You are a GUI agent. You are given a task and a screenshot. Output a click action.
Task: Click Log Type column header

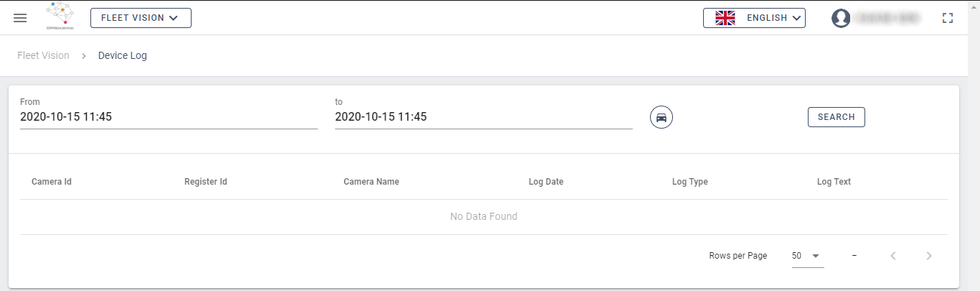(689, 182)
